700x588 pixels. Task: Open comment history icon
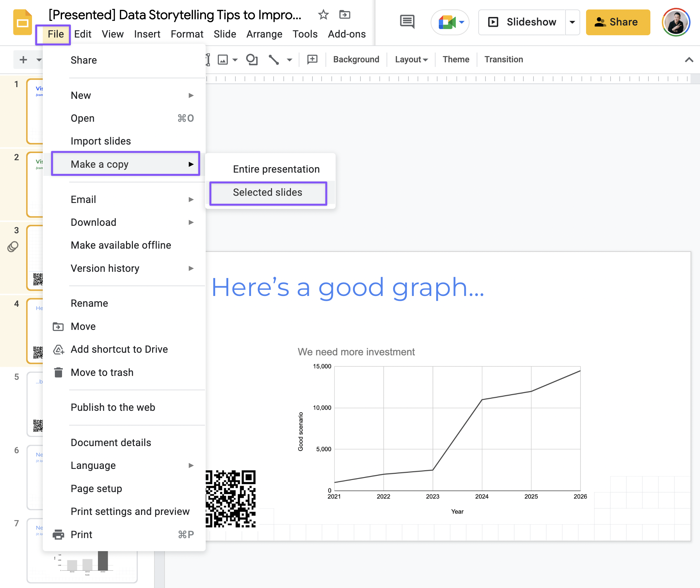pos(407,22)
